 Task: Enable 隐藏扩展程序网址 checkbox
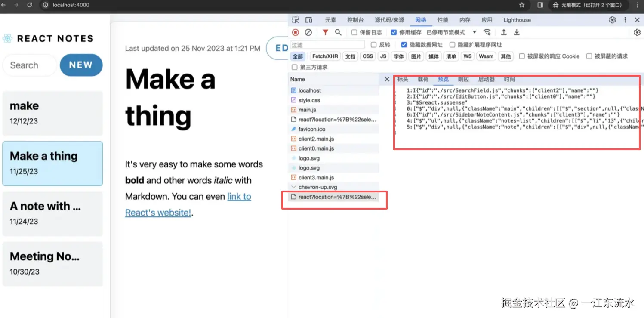click(452, 45)
